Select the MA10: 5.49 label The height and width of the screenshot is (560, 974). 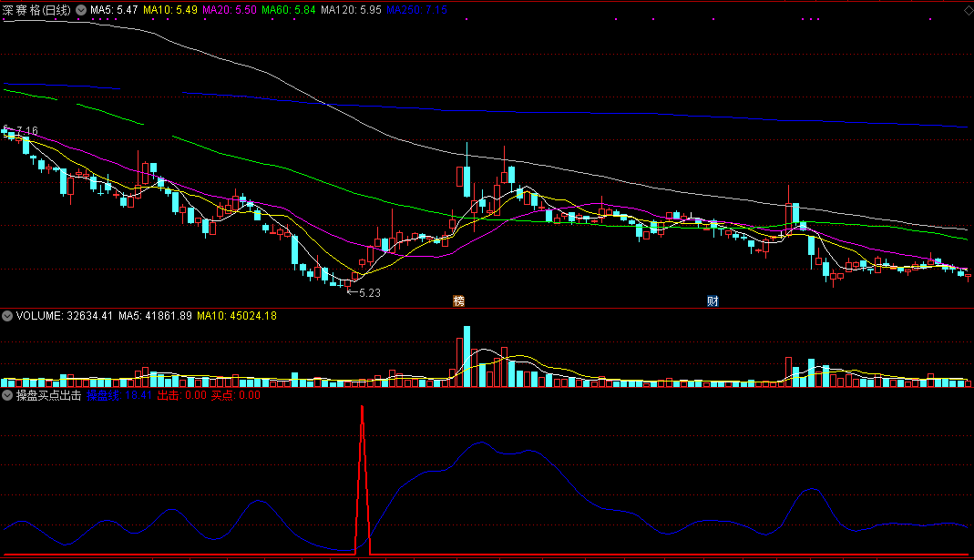(170, 10)
